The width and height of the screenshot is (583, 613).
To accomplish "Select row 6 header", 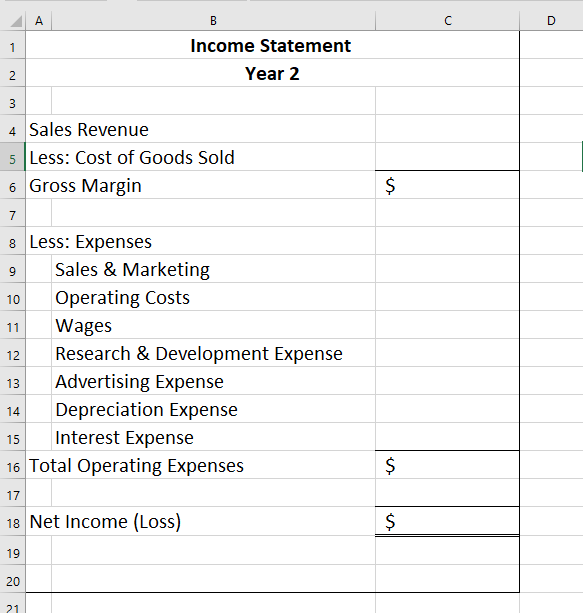I will click(13, 185).
